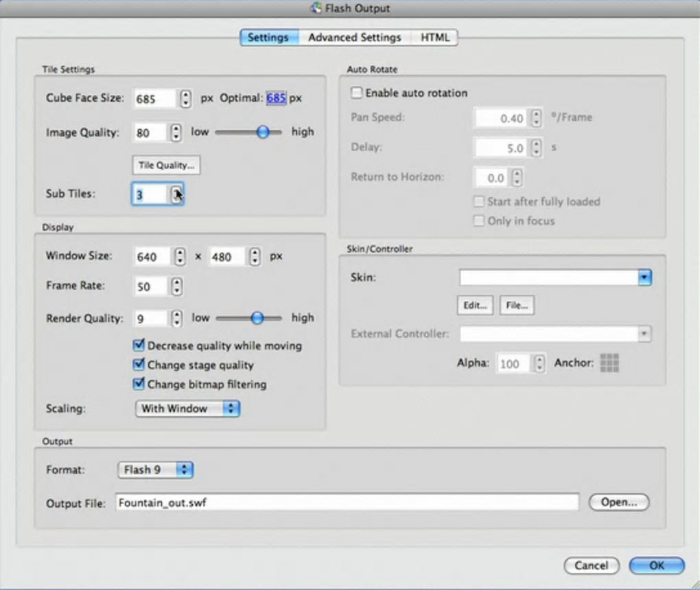Click the Delay value field
This screenshot has height=590, width=700.
coord(501,148)
